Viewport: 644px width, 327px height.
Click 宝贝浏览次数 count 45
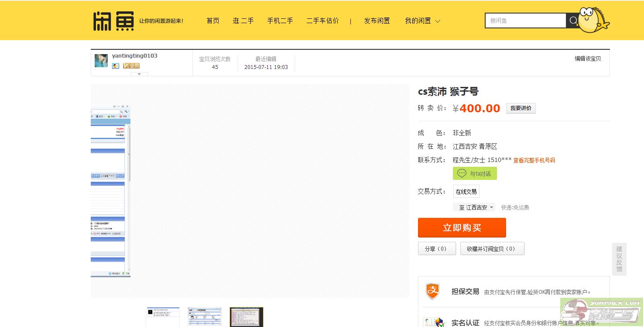point(215,67)
